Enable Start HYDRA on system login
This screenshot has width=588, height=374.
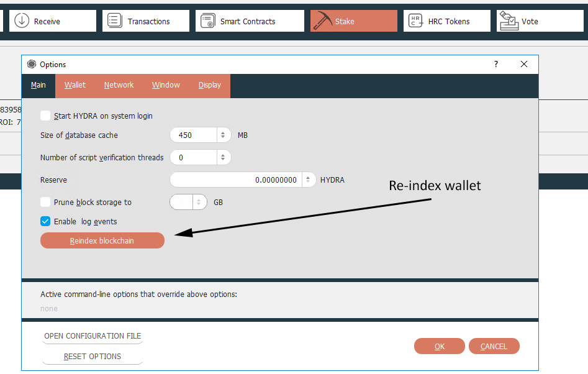tap(45, 116)
